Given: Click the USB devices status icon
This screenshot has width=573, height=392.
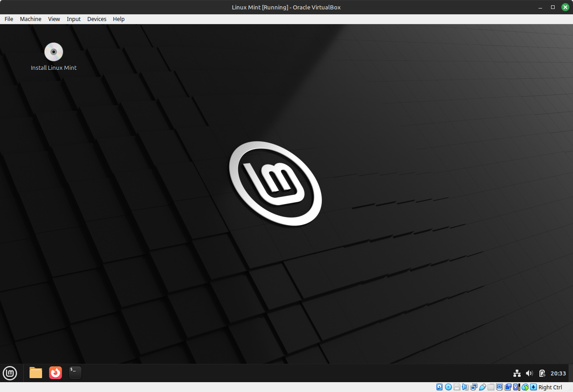Looking at the screenshot, I should 482,387.
